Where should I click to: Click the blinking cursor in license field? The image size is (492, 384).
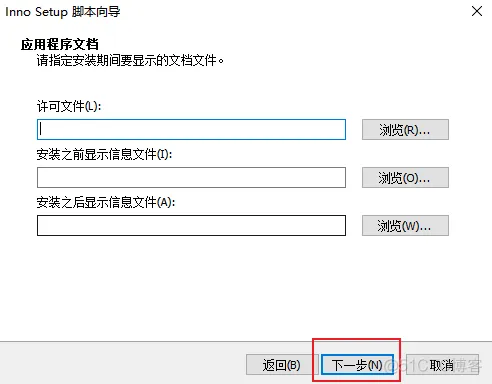coord(41,129)
